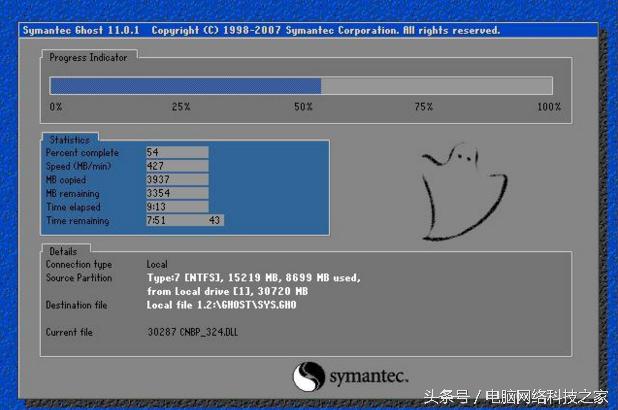Image resolution: width=618 pixels, height=410 pixels.
Task: Click the Symantec round logo emblem
Action: [309, 377]
